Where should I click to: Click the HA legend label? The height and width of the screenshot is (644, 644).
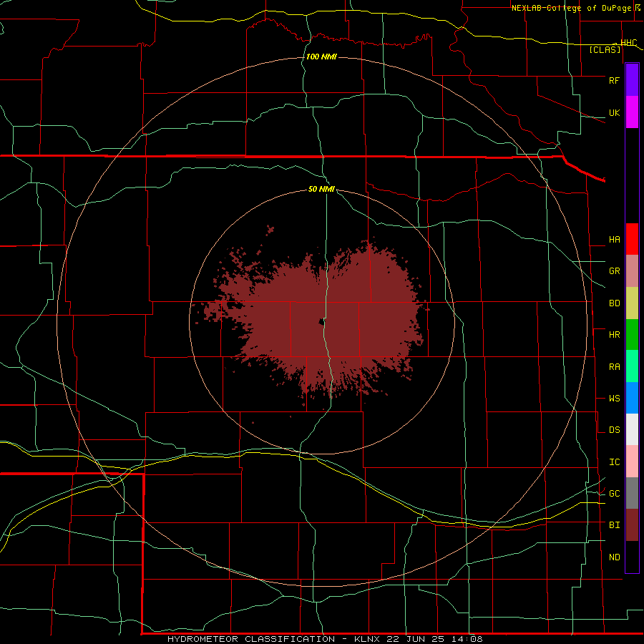(614, 240)
